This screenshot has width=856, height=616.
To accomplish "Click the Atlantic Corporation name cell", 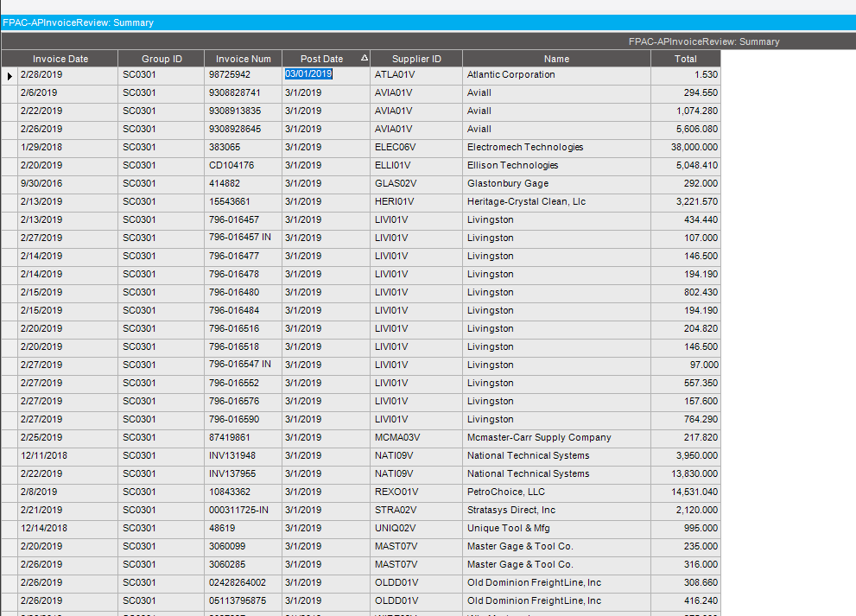I will (511, 75).
